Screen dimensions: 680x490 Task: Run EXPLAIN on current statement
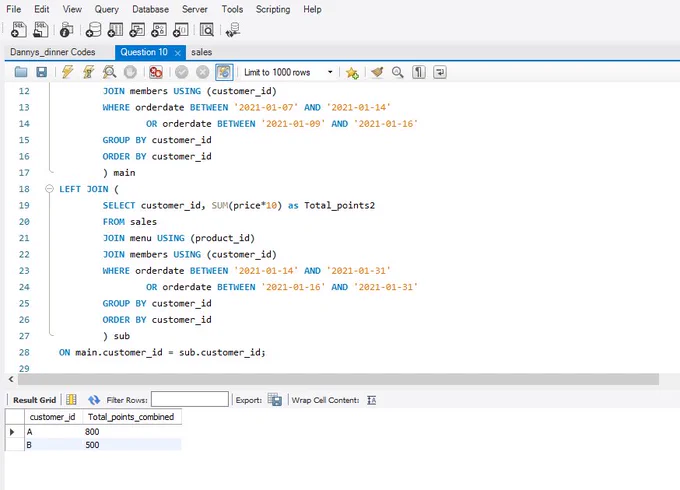[x=109, y=72]
